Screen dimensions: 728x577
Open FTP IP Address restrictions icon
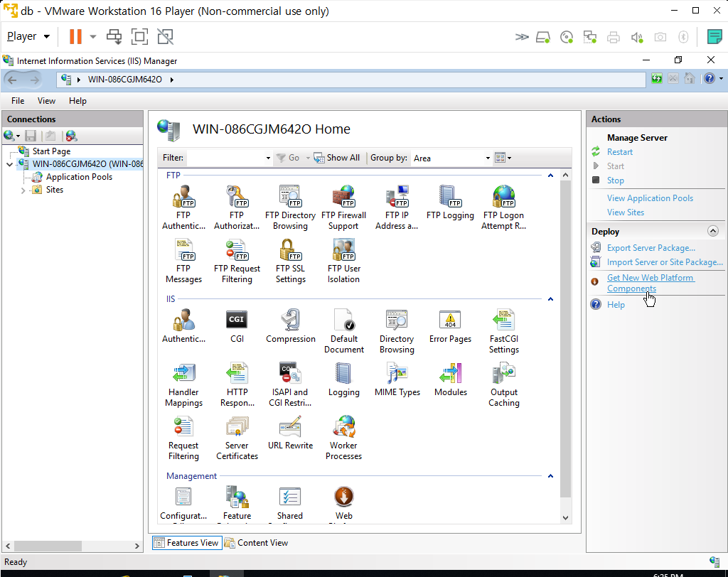[x=397, y=207]
